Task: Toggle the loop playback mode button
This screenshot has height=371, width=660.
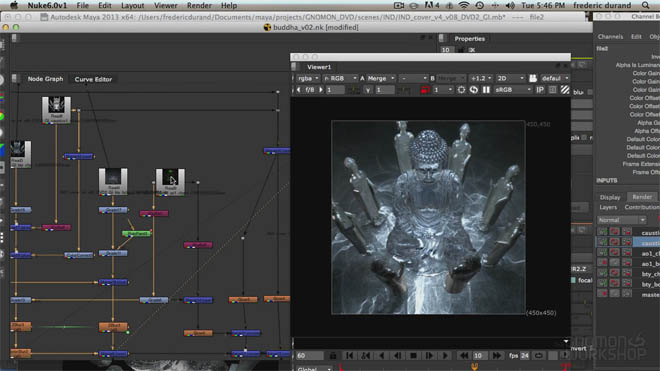Action: point(538,356)
